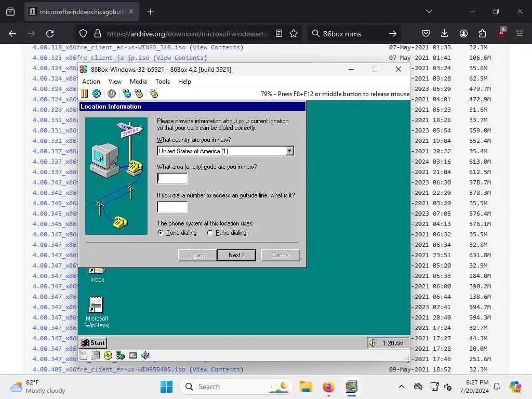
Task: Click 86Box taskbar icon
Action: (351, 387)
